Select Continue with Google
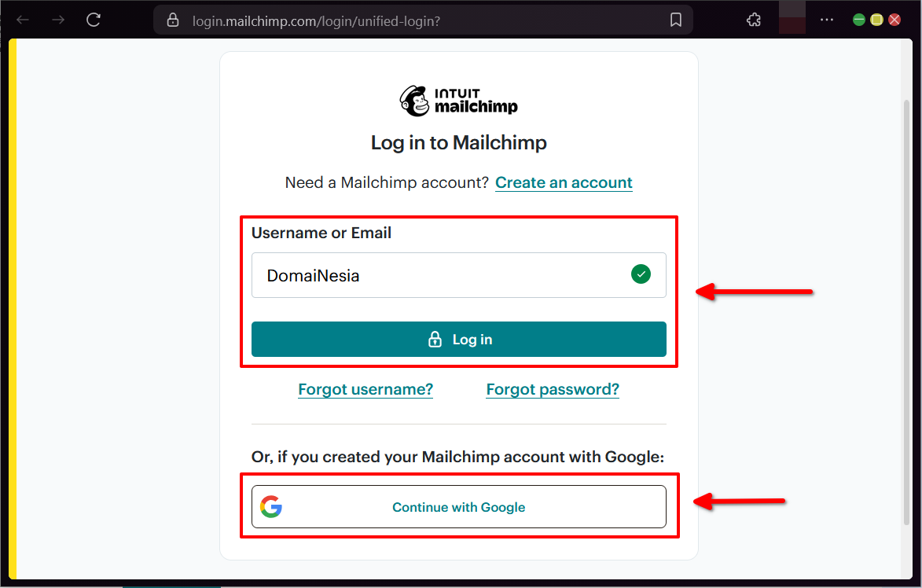The image size is (922, 588). 459,506
